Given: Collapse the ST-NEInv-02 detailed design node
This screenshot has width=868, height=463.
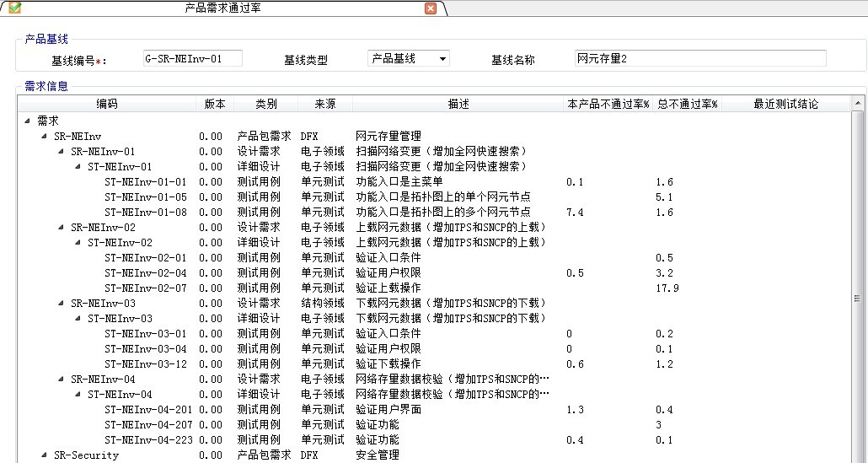Looking at the screenshot, I should point(78,242).
